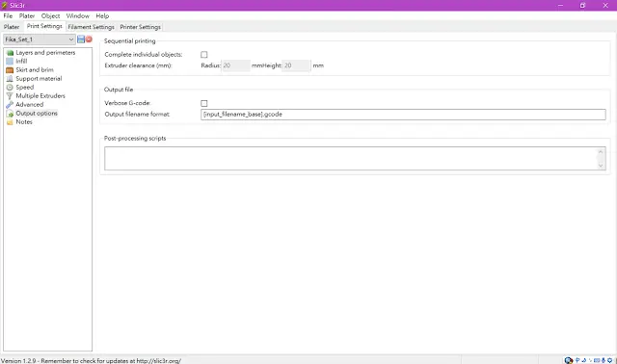This screenshot has height=364, width=617.
Task: Click the Infill icon in the sidebar
Action: click(10, 62)
